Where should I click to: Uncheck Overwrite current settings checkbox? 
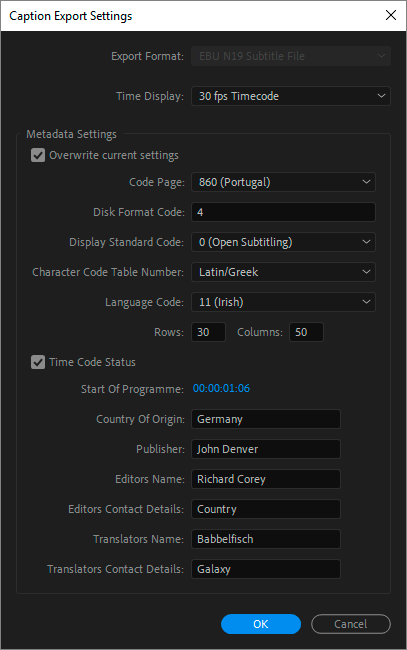[x=38, y=155]
